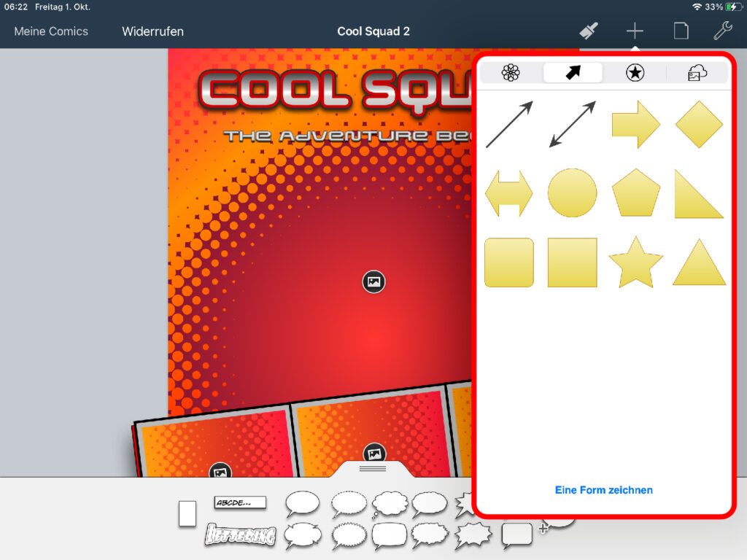Insert the yellow five-point star shape

[635, 262]
